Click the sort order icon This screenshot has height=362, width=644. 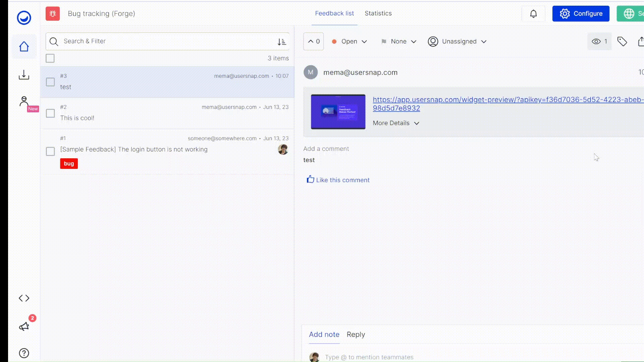[281, 42]
